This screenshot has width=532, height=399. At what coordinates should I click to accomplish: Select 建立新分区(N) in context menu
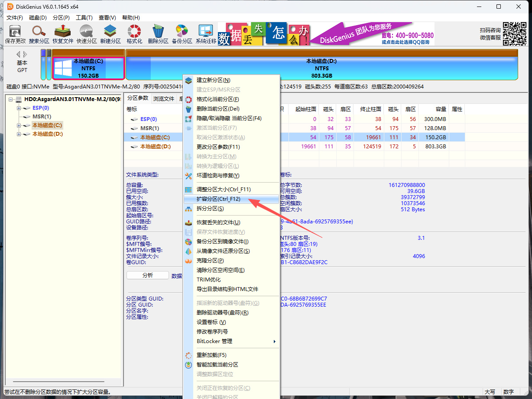(231, 80)
